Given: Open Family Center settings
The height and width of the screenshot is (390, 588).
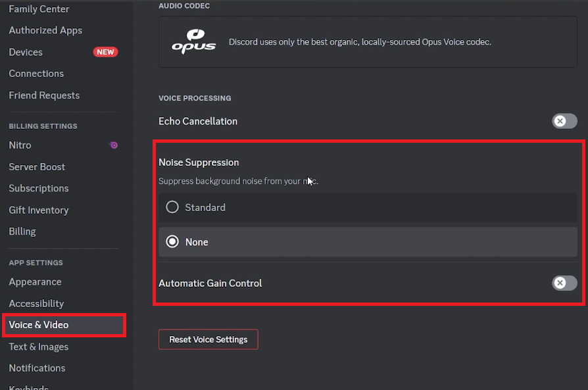Looking at the screenshot, I should pos(39,9).
